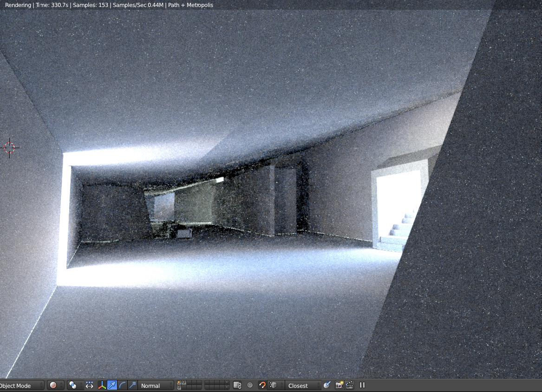Toggle lock layers to scene icon

click(x=237, y=385)
